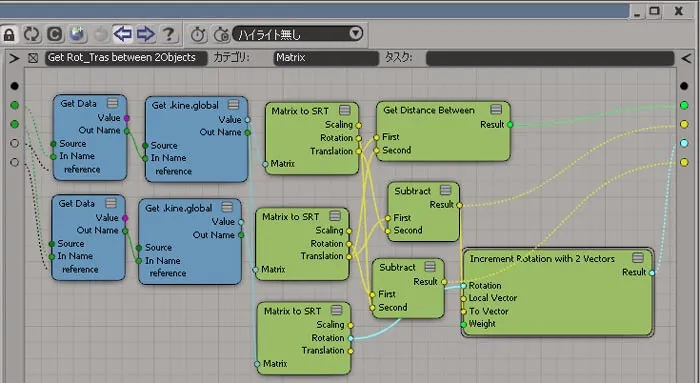Screen dimensions: 700x383
Task: Click the empty タスク task field
Action: 550,58
